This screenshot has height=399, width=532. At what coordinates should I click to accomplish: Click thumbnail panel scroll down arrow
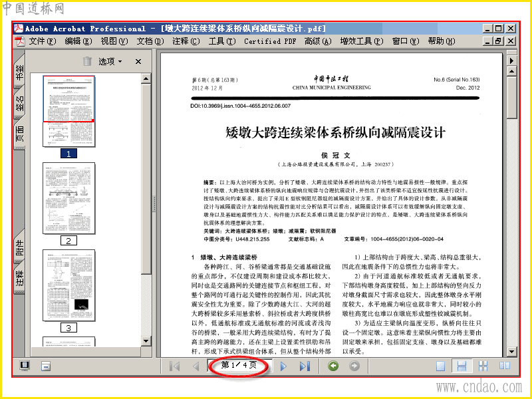point(146,341)
